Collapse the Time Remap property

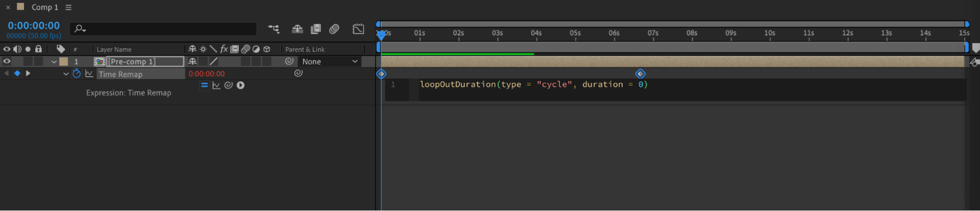coord(66,74)
